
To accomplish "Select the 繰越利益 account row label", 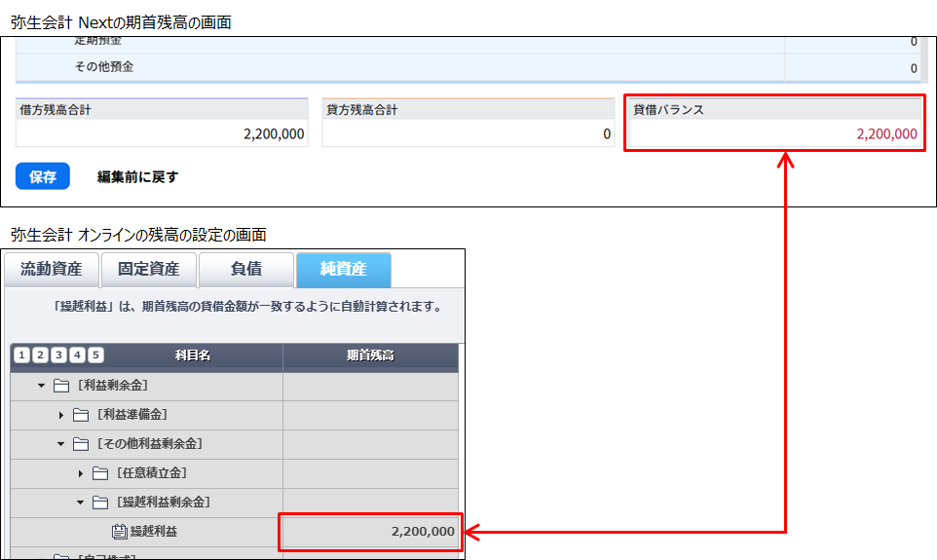I will [154, 532].
